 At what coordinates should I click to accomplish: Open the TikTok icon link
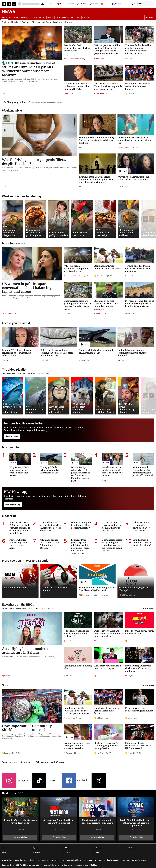point(39,780)
